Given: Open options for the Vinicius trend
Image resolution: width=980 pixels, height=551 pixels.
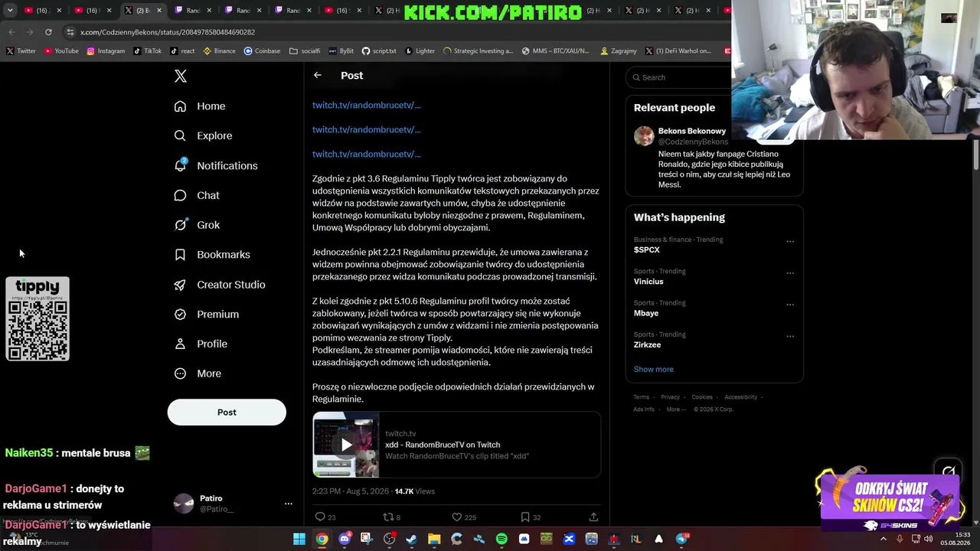Looking at the screenshot, I should (790, 273).
